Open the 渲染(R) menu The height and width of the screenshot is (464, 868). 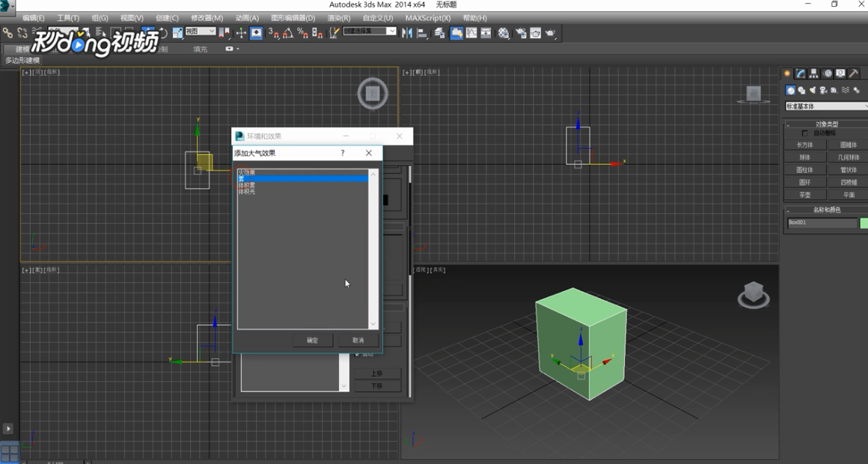click(339, 18)
